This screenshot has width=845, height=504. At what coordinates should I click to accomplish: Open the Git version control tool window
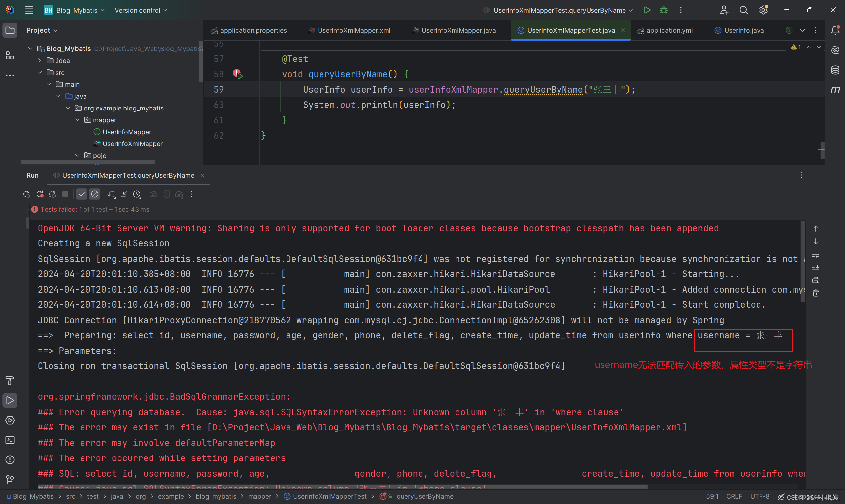[10, 479]
